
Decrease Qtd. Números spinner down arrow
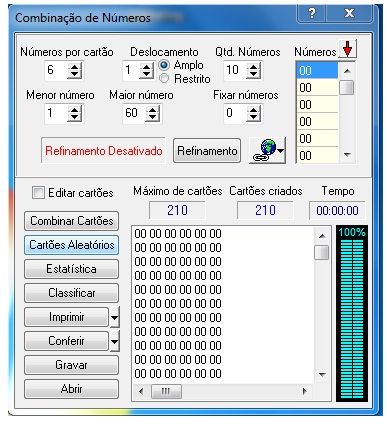coord(254,74)
